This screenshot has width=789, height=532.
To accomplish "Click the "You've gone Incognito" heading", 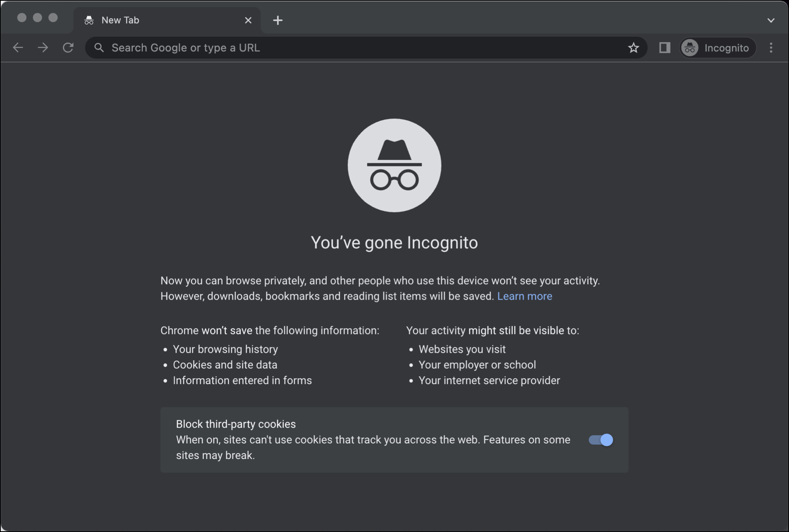I will [x=394, y=243].
